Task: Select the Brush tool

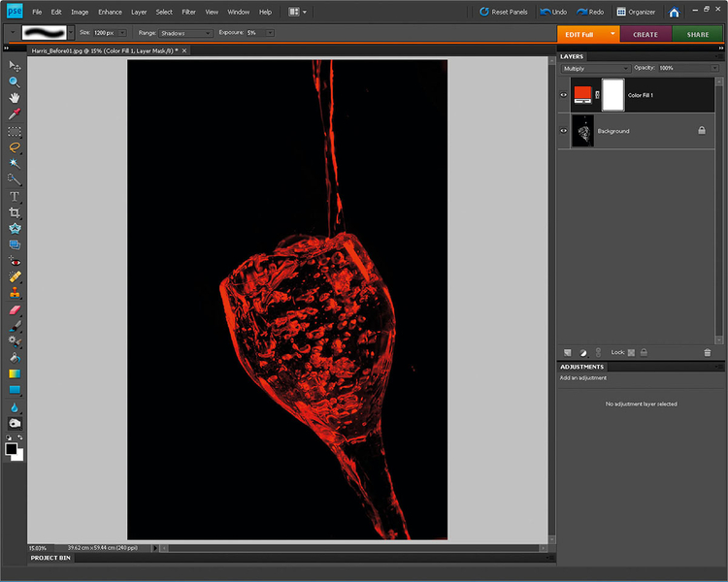Action: click(15, 326)
